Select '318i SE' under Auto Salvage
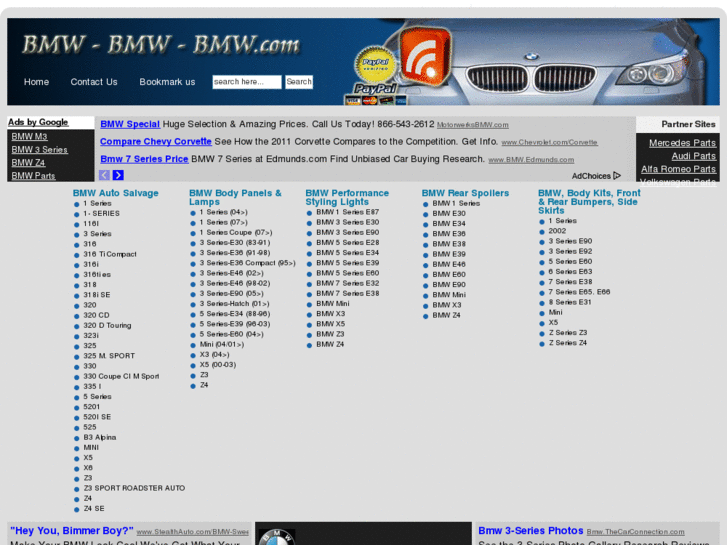 [x=96, y=295]
